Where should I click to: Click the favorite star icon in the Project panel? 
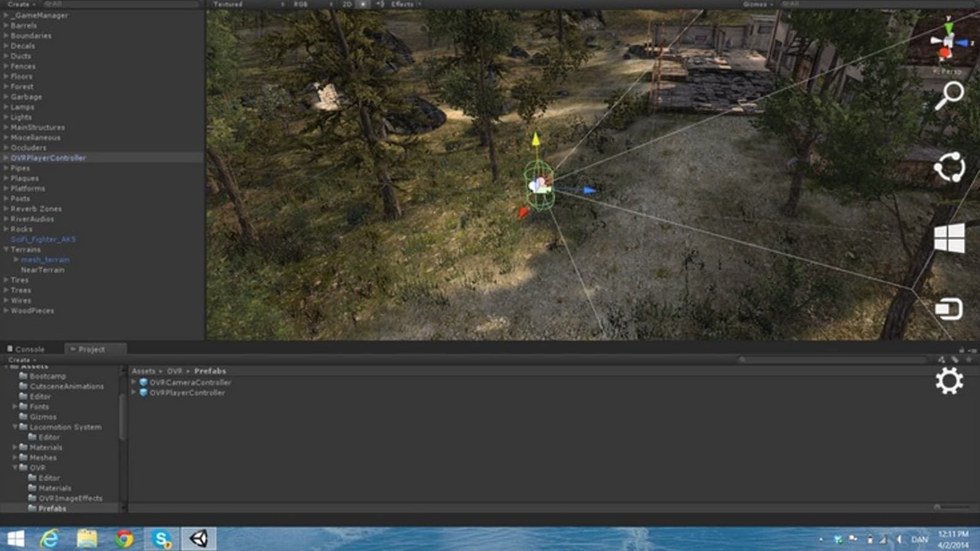click(968, 359)
